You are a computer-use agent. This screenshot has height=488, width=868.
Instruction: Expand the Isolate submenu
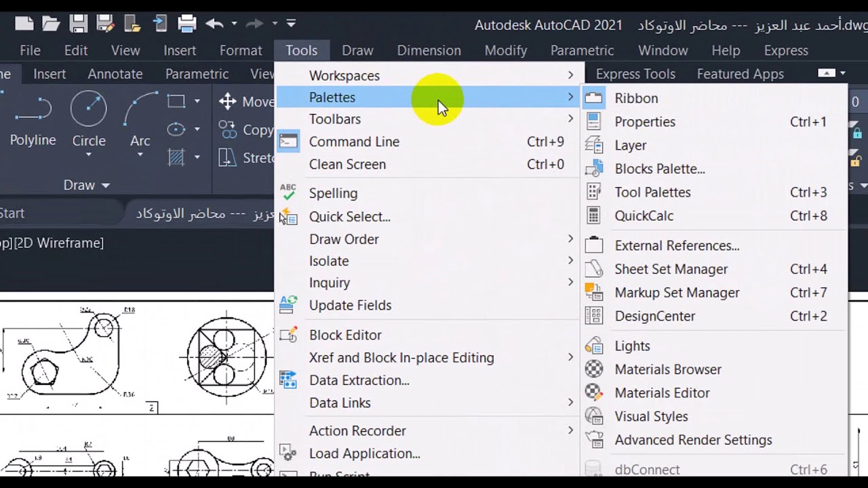tap(427, 261)
